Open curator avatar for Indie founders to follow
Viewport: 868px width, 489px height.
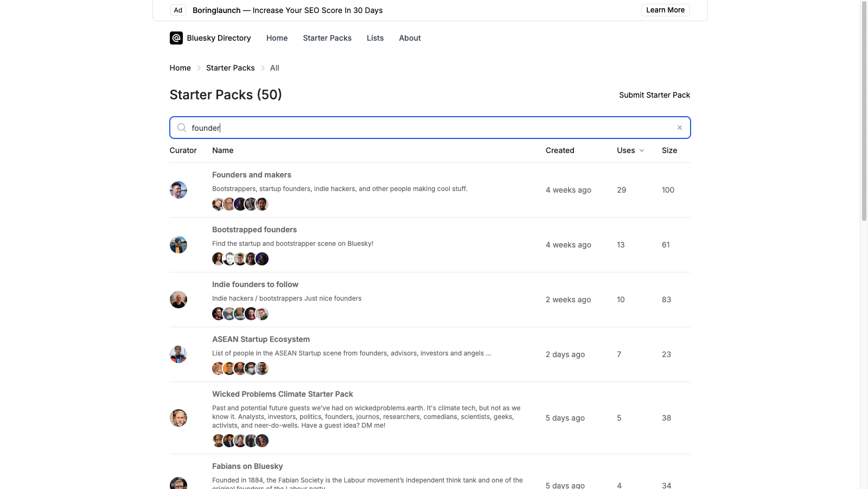[x=178, y=300]
